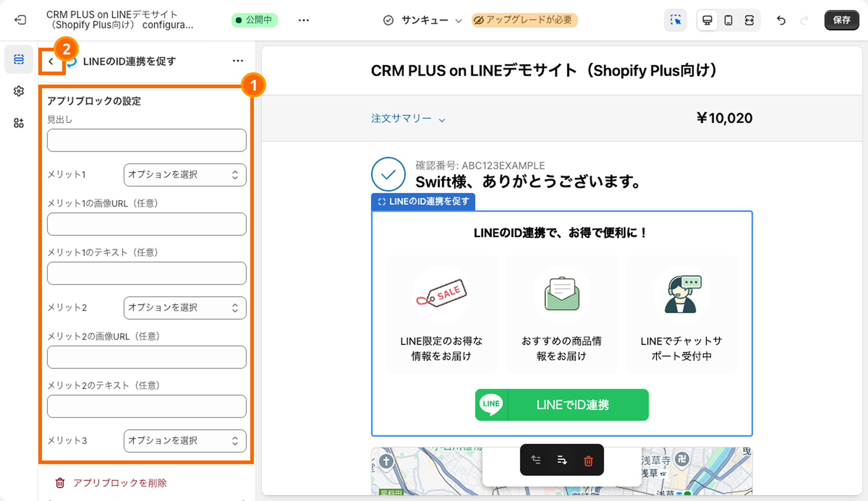
Task: Click the 公開中 status badge
Action: (x=254, y=20)
